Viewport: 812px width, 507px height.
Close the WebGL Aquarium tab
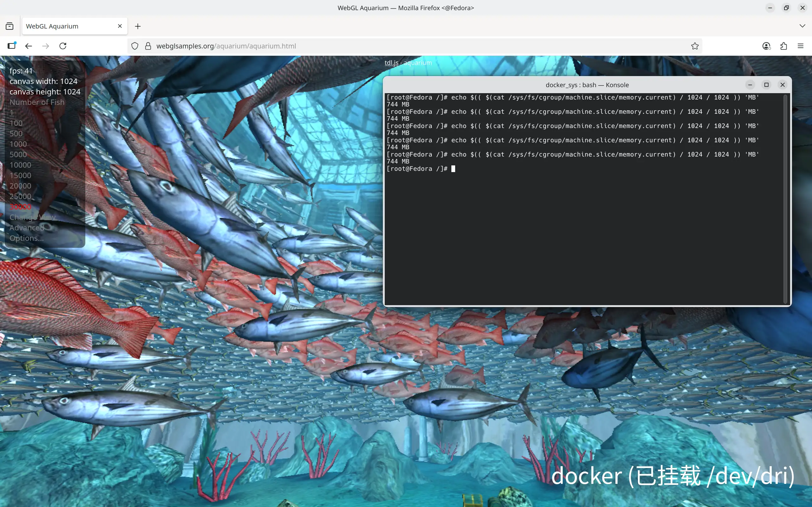(x=120, y=26)
